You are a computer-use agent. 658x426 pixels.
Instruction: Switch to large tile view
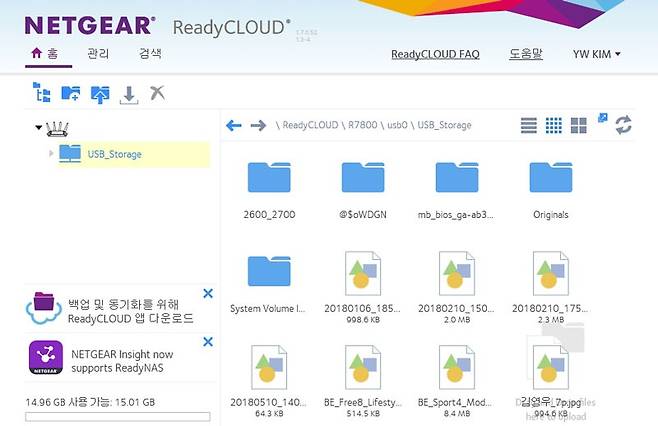(x=579, y=125)
